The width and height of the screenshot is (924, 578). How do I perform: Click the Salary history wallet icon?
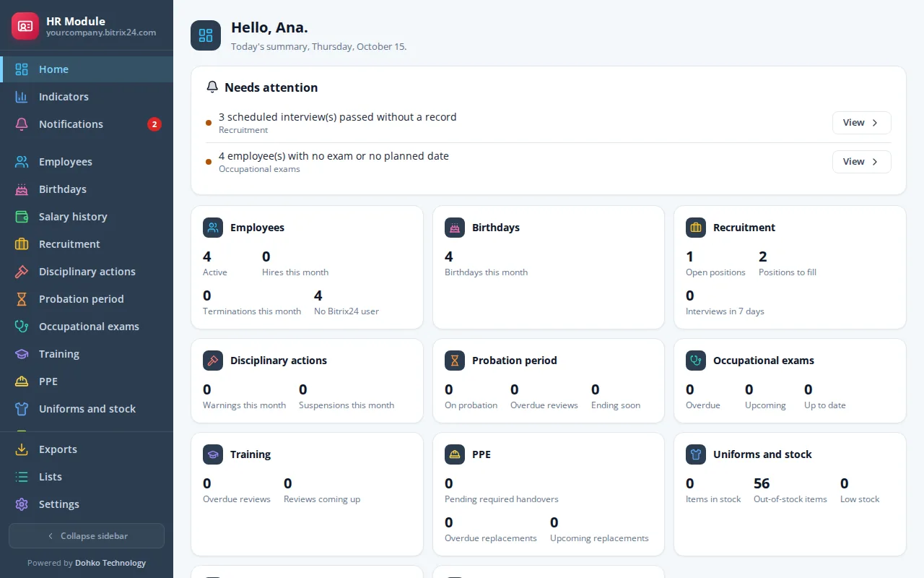coord(22,217)
